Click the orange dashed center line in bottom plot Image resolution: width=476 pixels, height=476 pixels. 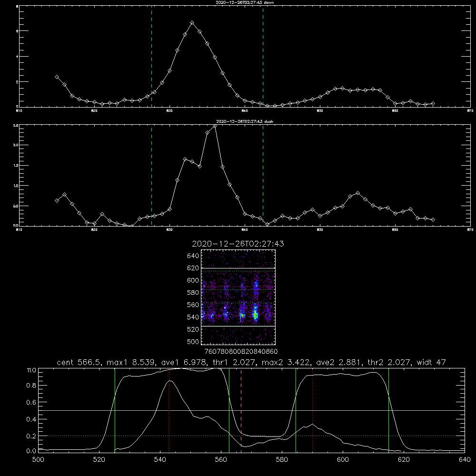[x=241, y=410]
